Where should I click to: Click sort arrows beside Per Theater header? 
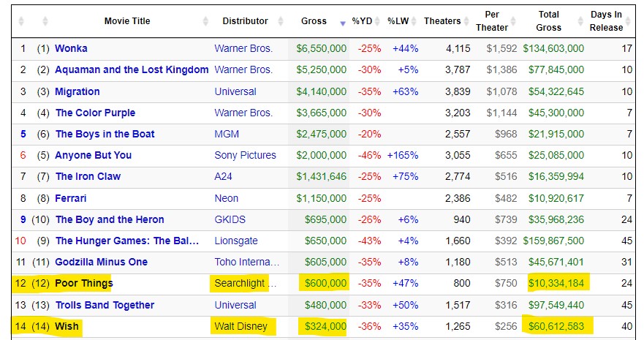515,21
